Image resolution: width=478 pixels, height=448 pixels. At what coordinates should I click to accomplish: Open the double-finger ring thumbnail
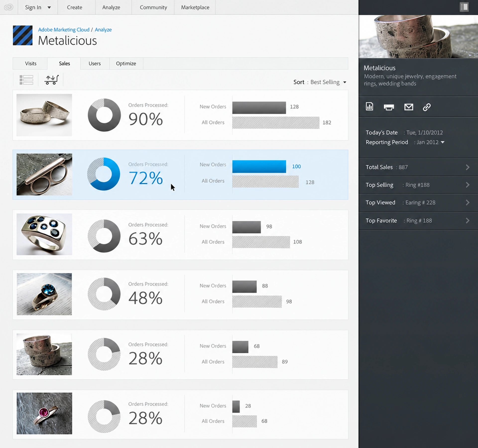44,174
